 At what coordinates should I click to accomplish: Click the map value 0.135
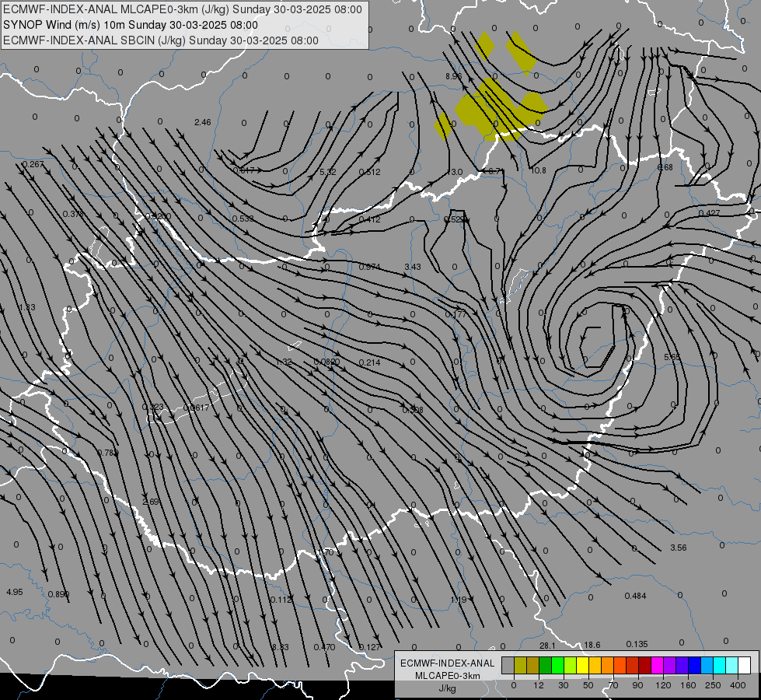click(x=637, y=644)
